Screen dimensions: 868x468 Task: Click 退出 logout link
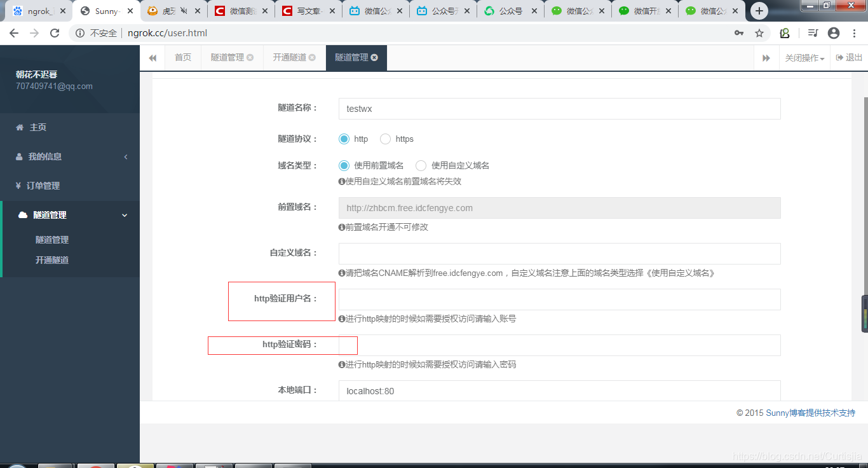[849, 57]
